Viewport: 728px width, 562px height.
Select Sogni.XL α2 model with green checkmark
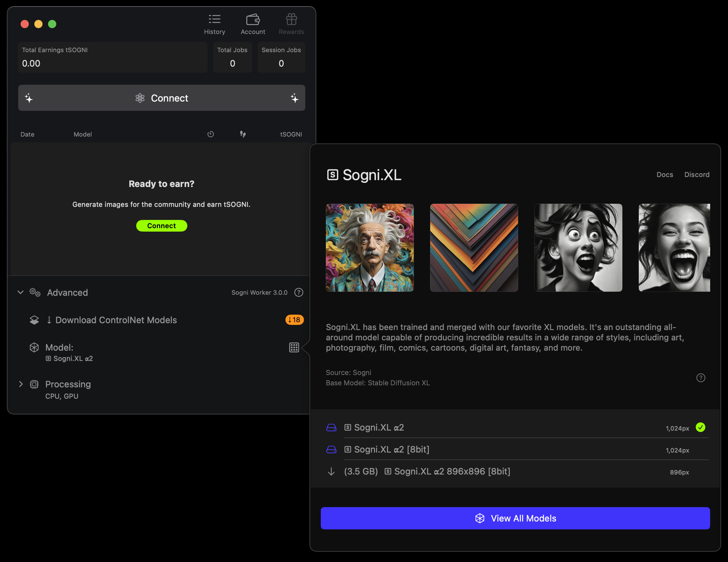pyautogui.click(x=379, y=428)
